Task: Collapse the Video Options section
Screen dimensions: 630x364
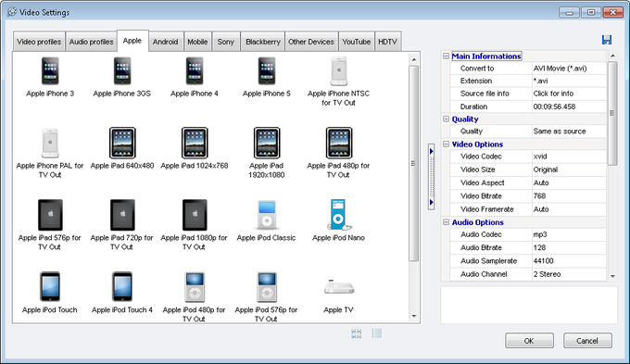Action: pyautogui.click(x=446, y=144)
